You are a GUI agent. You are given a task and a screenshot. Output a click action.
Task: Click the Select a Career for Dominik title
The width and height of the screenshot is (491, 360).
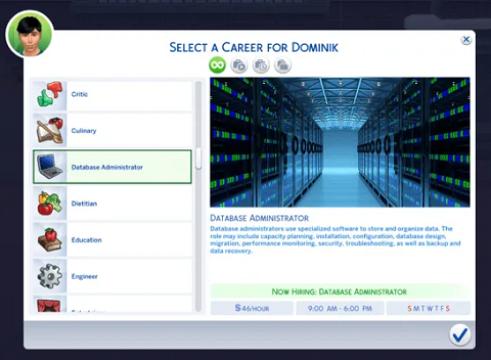[254, 47]
